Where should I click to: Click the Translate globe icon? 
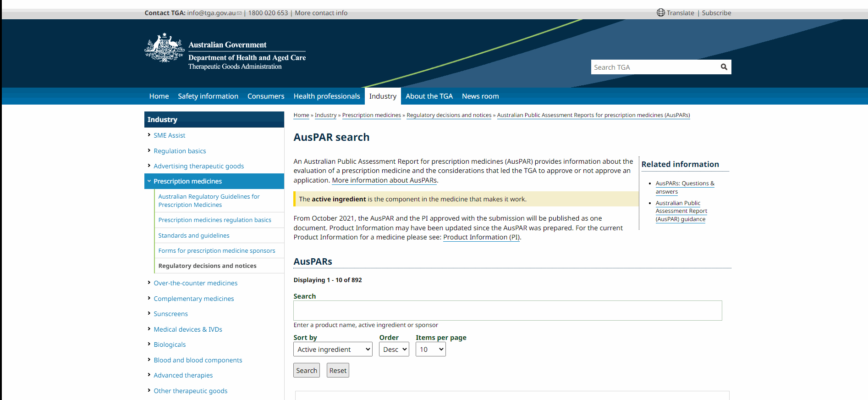(x=660, y=12)
